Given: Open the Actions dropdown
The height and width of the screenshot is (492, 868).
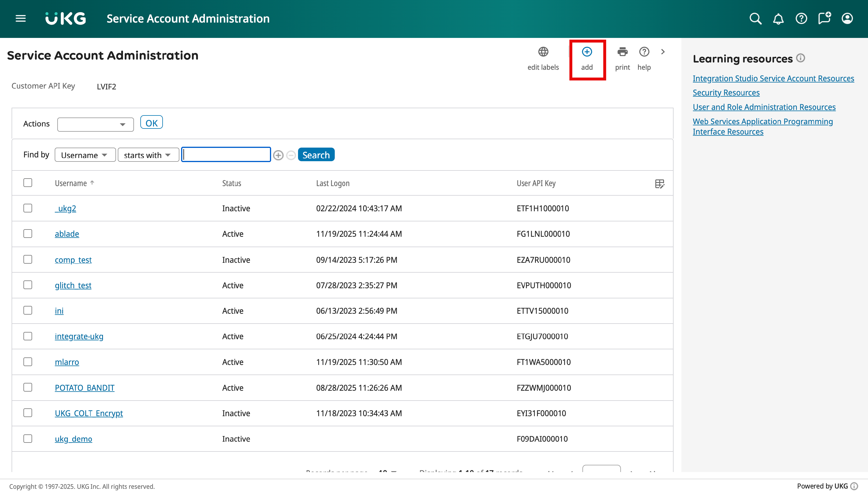Looking at the screenshot, I should coord(95,124).
